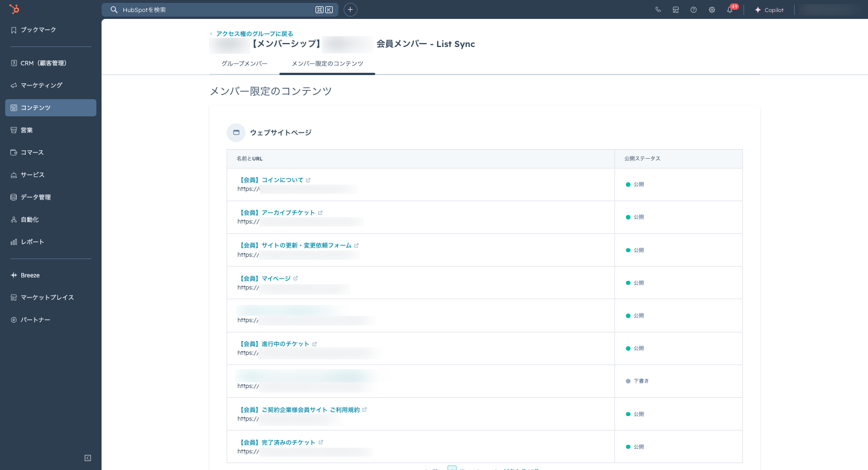The width and height of the screenshot is (868, 470).
Task: Switch to the グループメンバー tab
Action: [244, 64]
